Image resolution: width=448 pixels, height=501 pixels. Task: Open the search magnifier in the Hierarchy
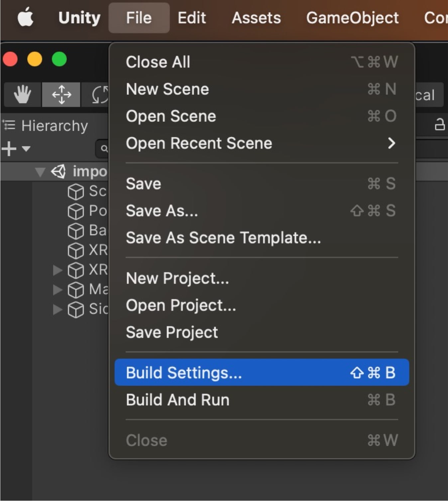(103, 149)
